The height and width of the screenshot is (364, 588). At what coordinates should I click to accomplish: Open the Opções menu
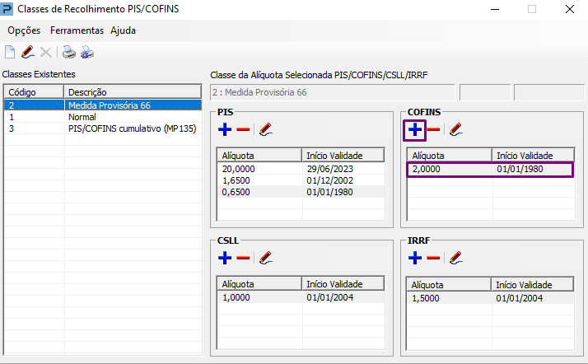click(x=24, y=30)
